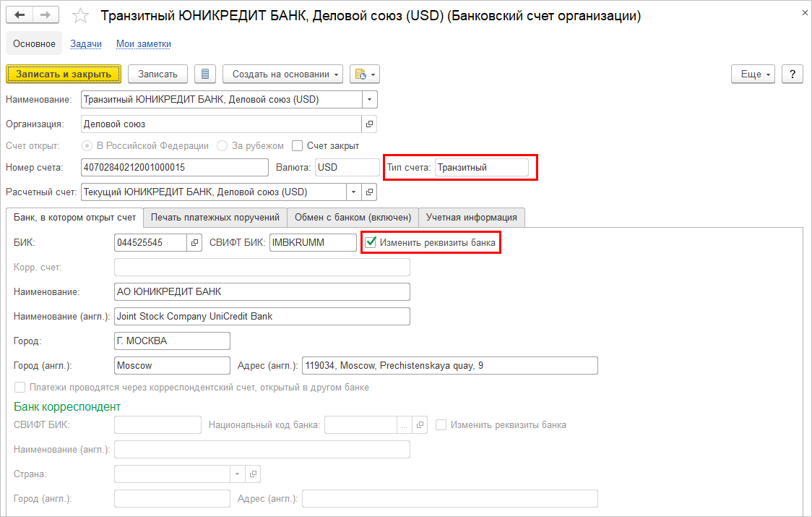This screenshot has width=812, height=517.
Task: Toggle the Счет закрыт checkbox
Action: (298, 146)
